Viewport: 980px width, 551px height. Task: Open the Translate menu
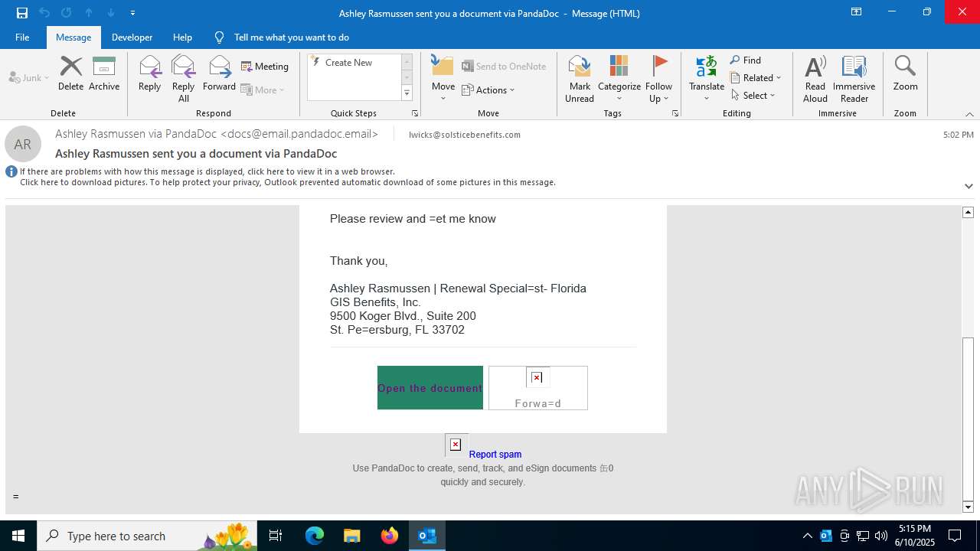tap(707, 78)
